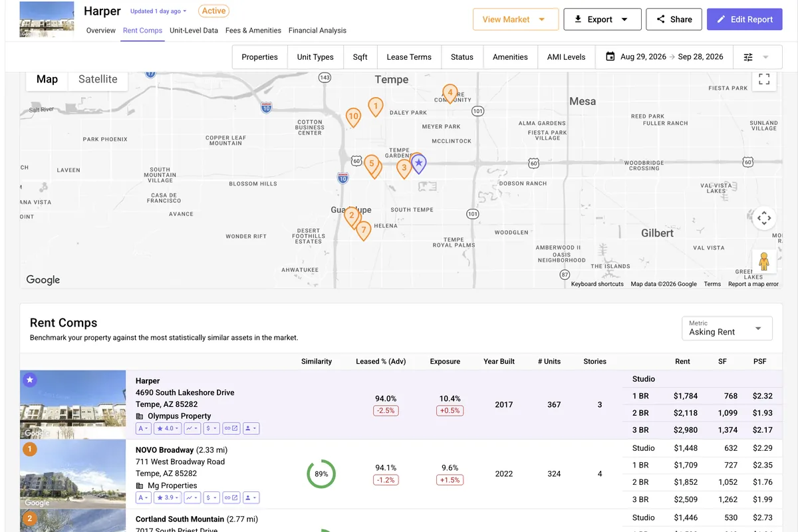The width and height of the screenshot is (798, 532).
Task: Select the purple star subject property pin
Action: 418,163
